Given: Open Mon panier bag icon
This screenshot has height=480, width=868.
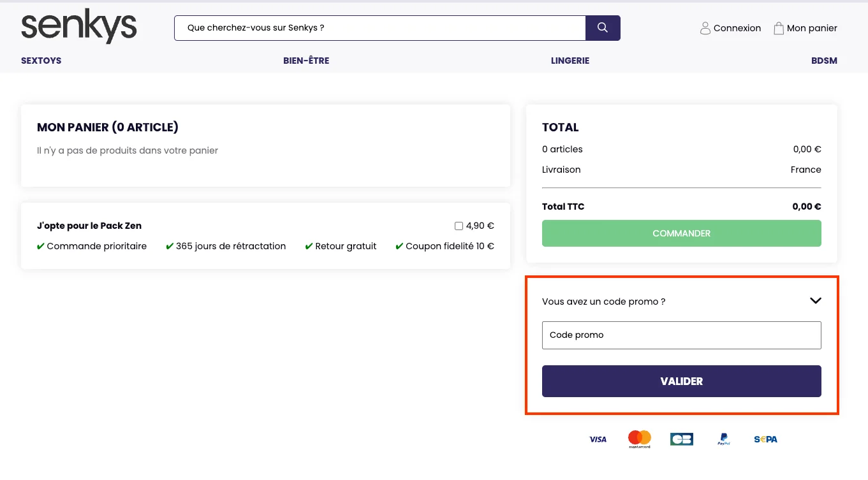Looking at the screenshot, I should [778, 27].
